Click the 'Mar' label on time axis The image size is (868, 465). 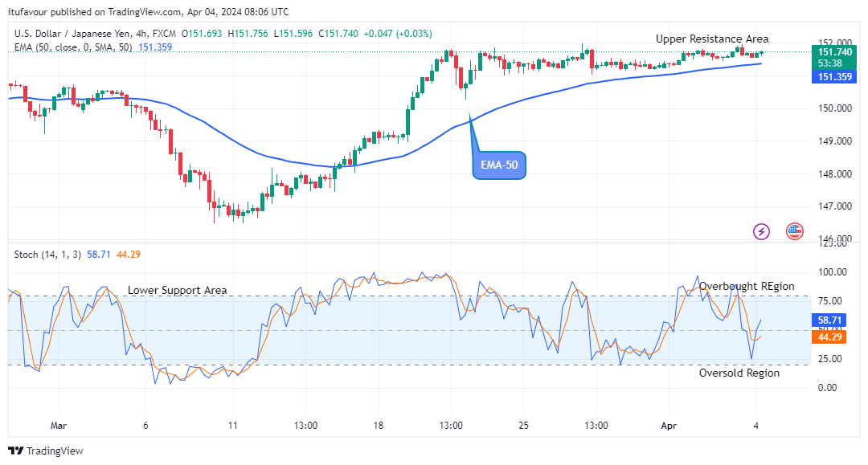click(58, 425)
